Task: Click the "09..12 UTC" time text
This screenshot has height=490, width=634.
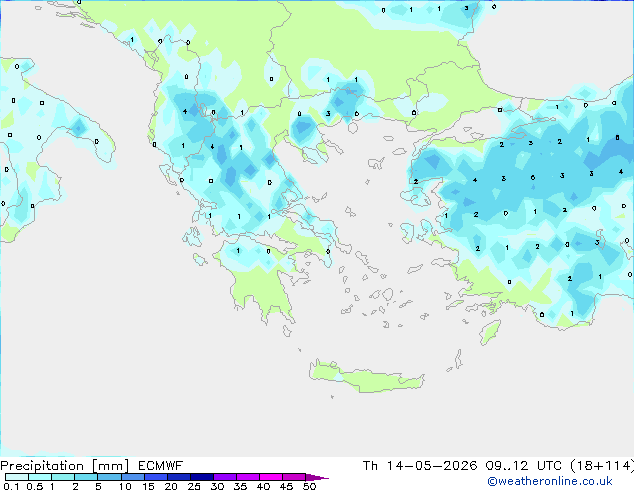Action: pyautogui.click(x=524, y=466)
